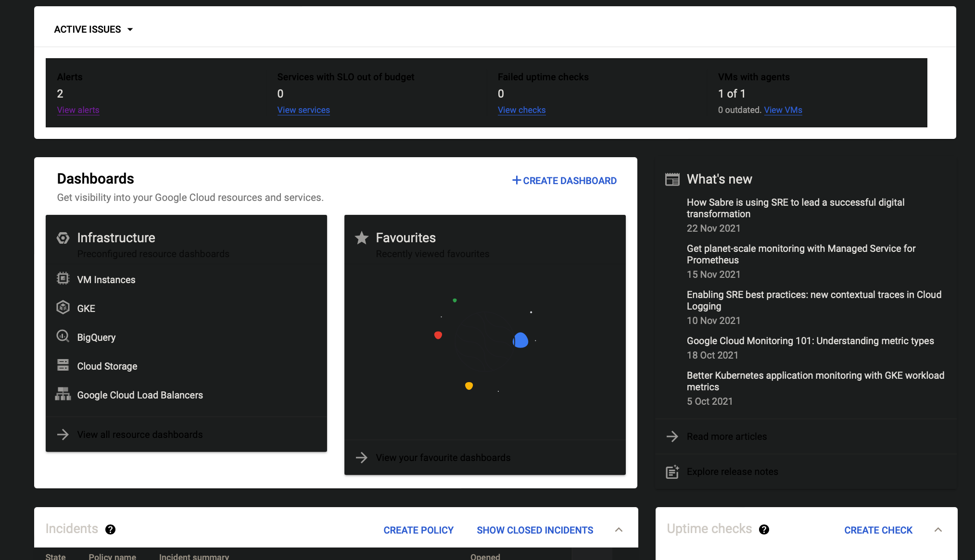
Task: Collapse the Incidents panel
Action: (619, 529)
